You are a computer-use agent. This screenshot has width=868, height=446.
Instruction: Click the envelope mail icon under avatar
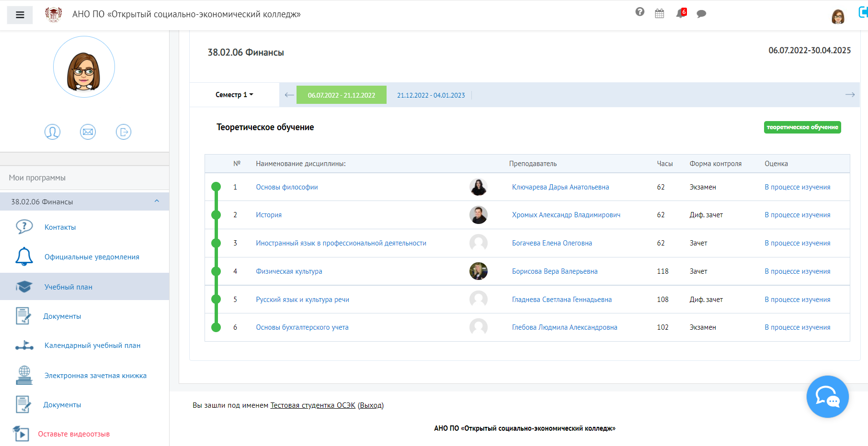tap(88, 132)
